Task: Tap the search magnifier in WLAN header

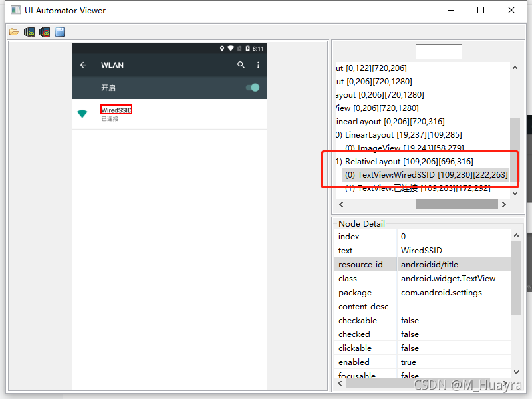Action: click(x=241, y=65)
